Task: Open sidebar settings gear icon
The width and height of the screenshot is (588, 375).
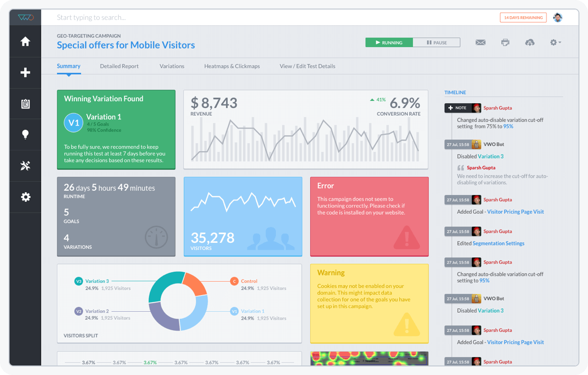Action: pos(25,197)
